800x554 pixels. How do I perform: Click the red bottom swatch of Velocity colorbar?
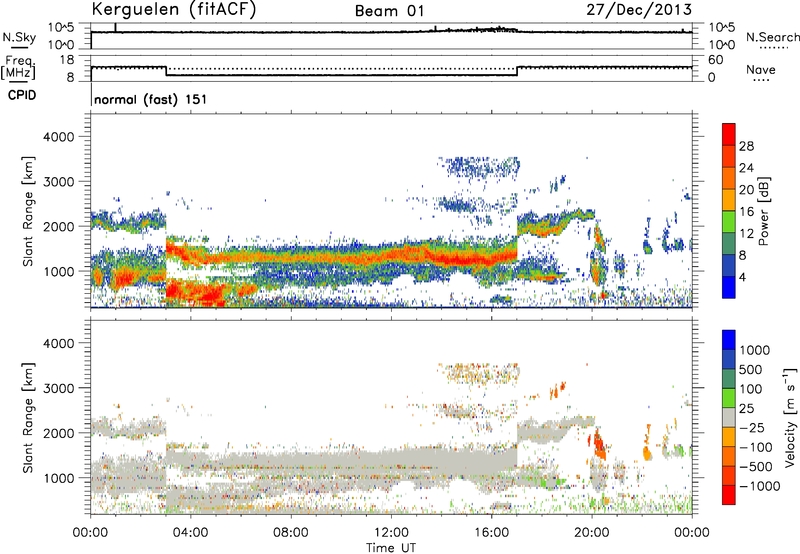click(x=729, y=495)
